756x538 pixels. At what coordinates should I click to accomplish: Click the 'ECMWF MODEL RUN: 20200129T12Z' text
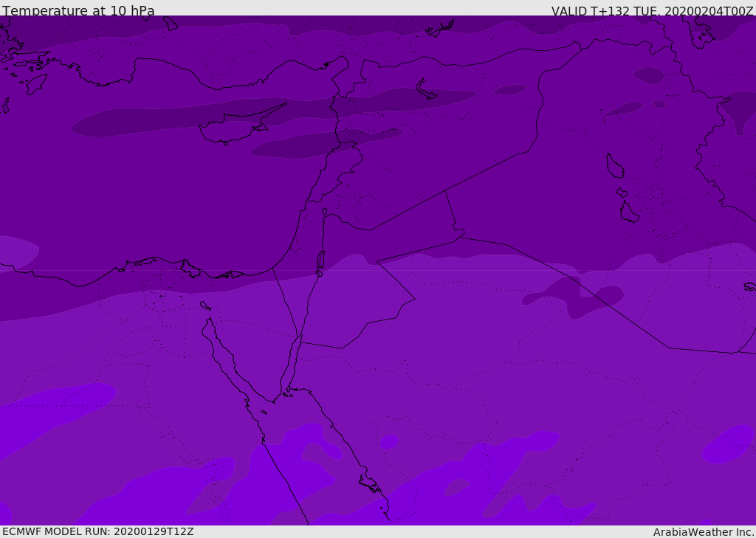98,531
